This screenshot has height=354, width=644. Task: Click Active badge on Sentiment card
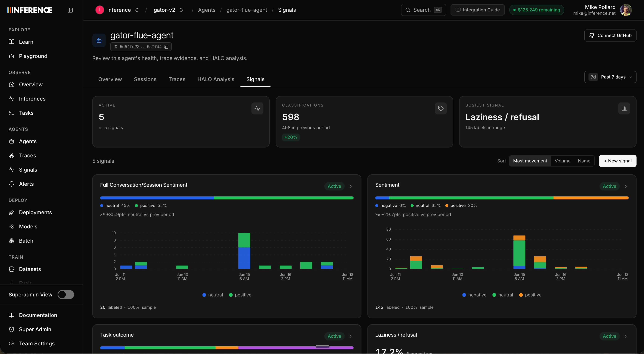(x=609, y=187)
